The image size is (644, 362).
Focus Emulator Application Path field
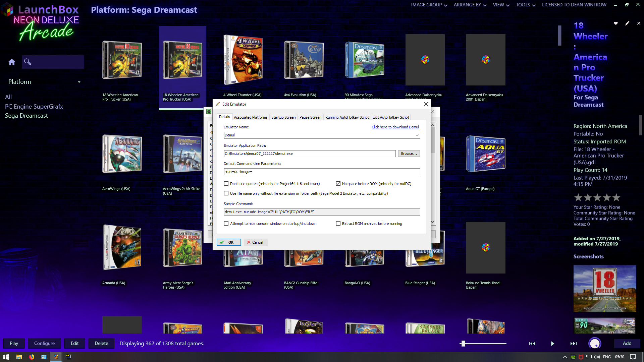pos(310,154)
